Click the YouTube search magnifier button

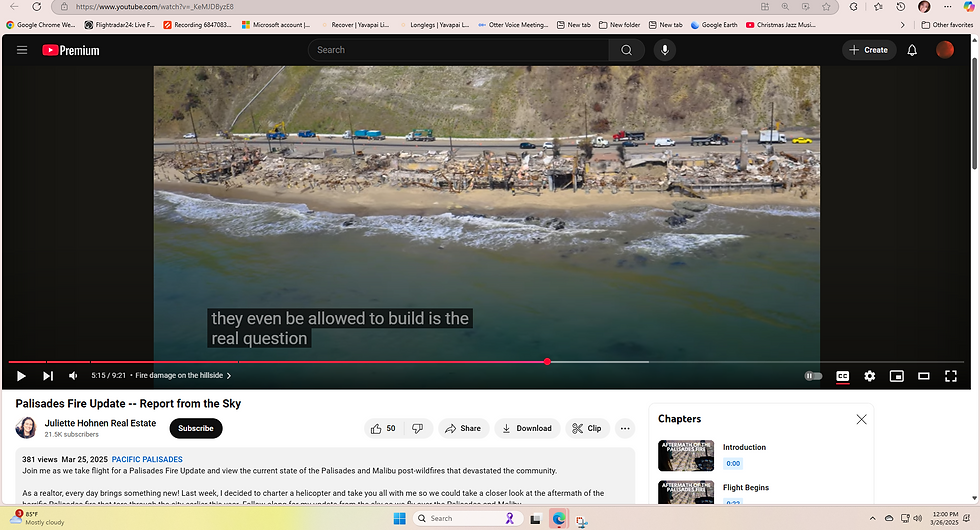click(626, 50)
